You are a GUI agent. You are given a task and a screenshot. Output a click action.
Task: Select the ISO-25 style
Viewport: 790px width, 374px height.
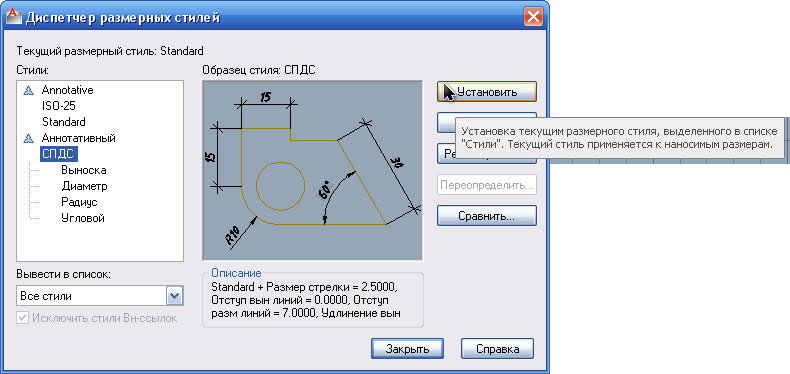click(x=59, y=106)
